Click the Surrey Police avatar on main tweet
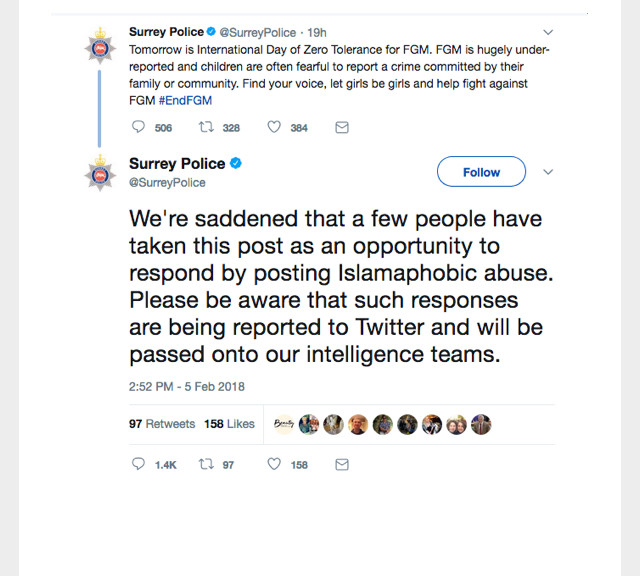 (x=99, y=173)
